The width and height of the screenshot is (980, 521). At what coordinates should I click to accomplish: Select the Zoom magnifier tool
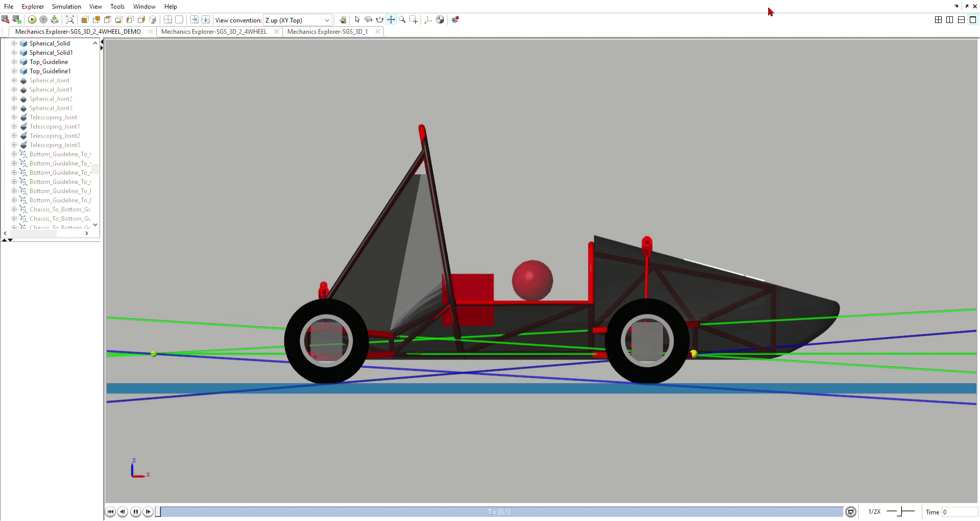click(x=402, y=20)
